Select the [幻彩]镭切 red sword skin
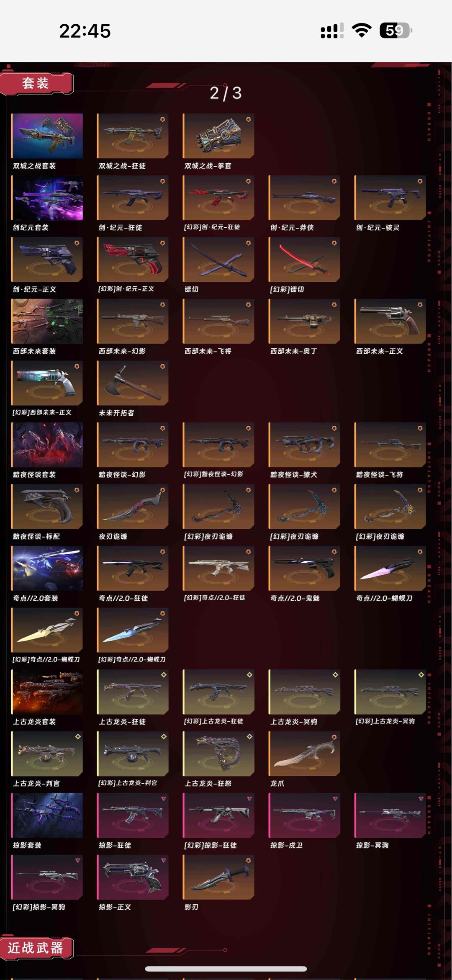This screenshot has height=980, width=452. pyautogui.click(x=304, y=259)
